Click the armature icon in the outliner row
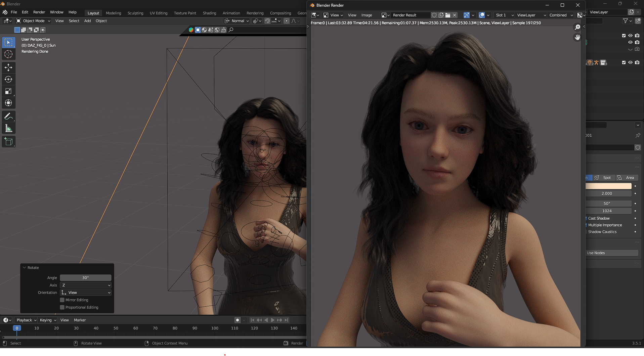644x356 pixels. click(596, 62)
